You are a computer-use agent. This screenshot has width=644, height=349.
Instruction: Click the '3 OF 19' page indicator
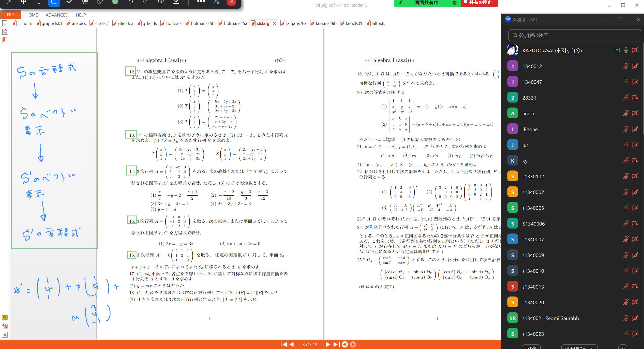310,345
